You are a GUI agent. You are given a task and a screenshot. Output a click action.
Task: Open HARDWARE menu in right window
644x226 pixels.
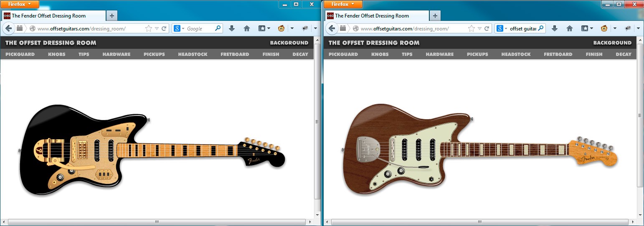click(x=440, y=54)
